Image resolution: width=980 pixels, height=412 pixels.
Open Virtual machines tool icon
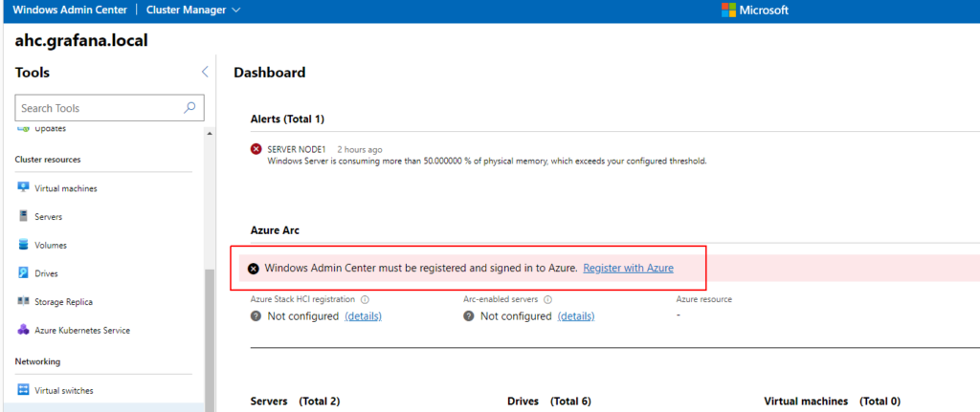tap(23, 187)
